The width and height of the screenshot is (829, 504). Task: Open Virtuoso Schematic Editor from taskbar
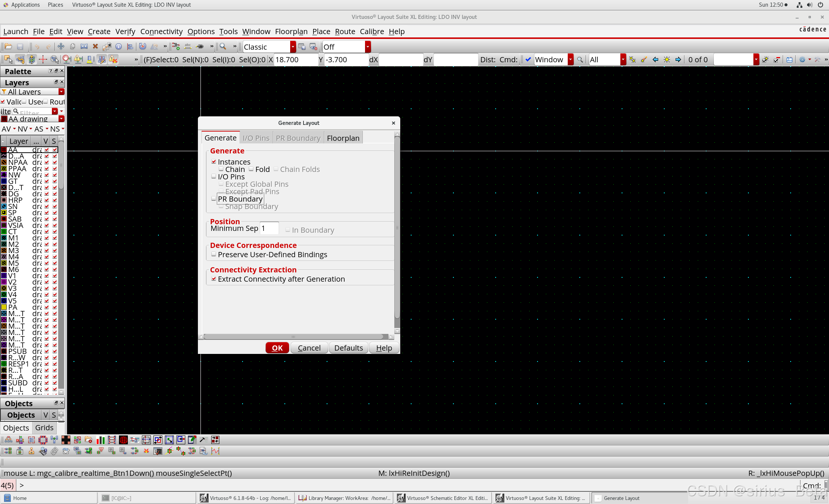443,498
